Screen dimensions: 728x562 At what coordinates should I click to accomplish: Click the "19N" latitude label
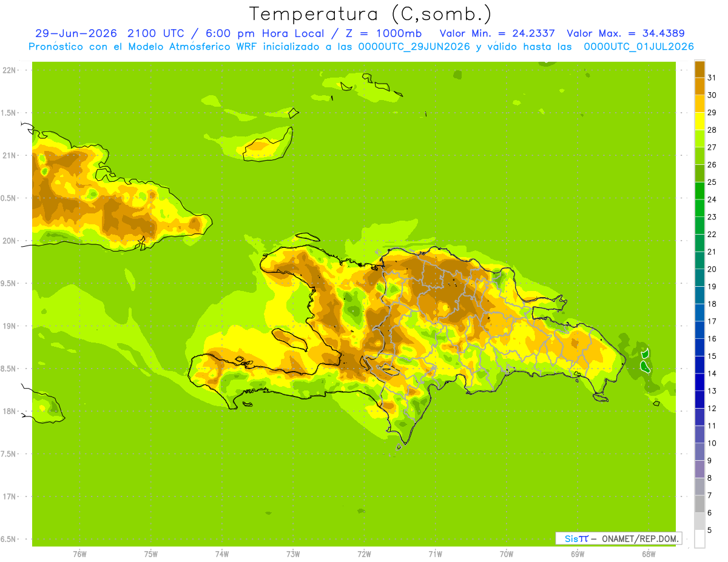tap(9, 326)
